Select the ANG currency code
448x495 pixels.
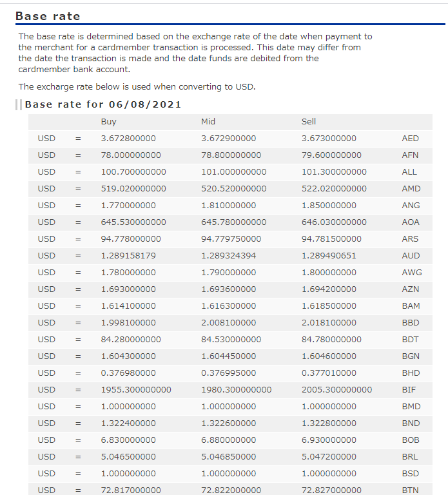tap(411, 205)
